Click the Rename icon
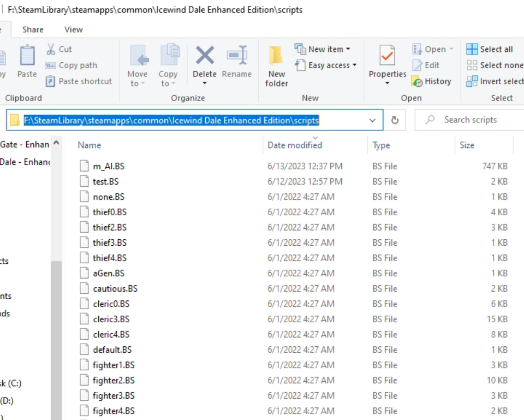 pyautogui.click(x=237, y=55)
